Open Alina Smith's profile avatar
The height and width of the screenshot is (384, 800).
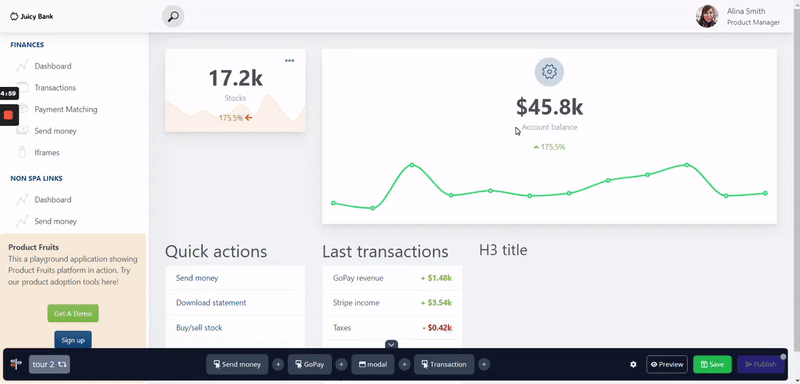click(707, 16)
